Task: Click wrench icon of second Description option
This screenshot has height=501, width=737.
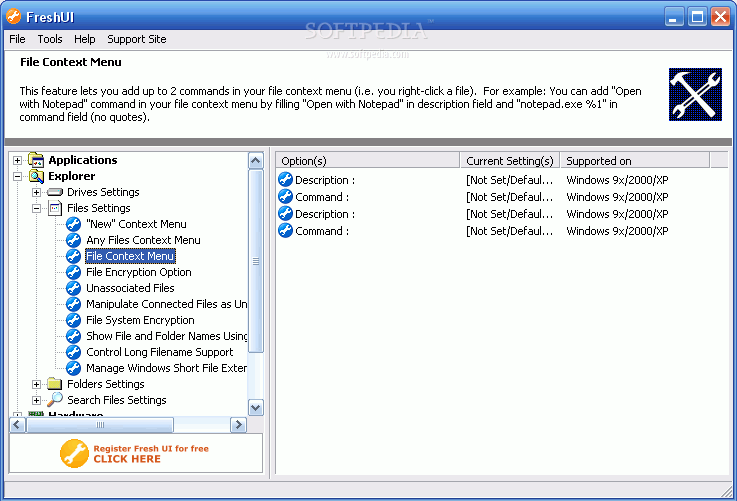Action: pyautogui.click(x=285, y=213)
